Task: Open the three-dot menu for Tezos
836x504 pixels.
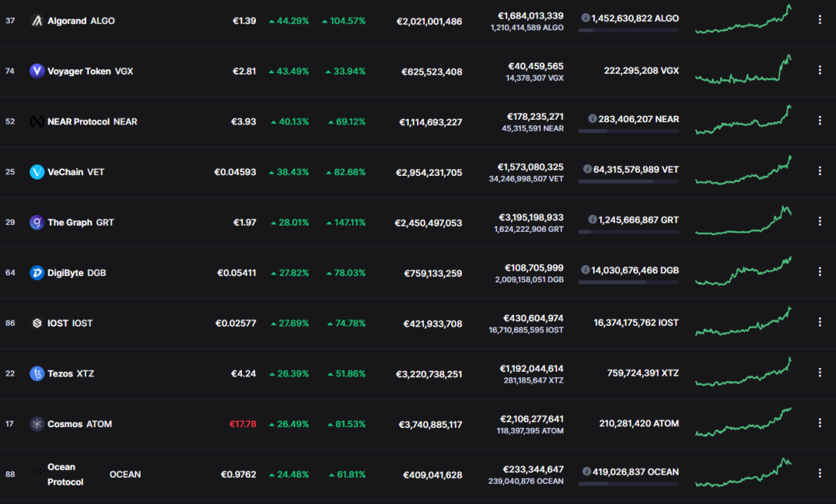Action: point(820,373)
